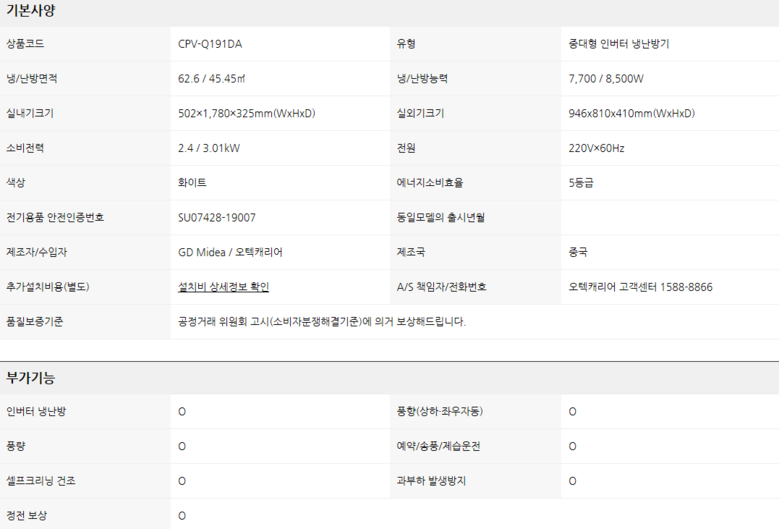The width and height of the screenshot is (779, 529).
Task: Click the 오텍캐리어 고객센터 1588-8866 phone number
Action: click(x=640, y=287)
